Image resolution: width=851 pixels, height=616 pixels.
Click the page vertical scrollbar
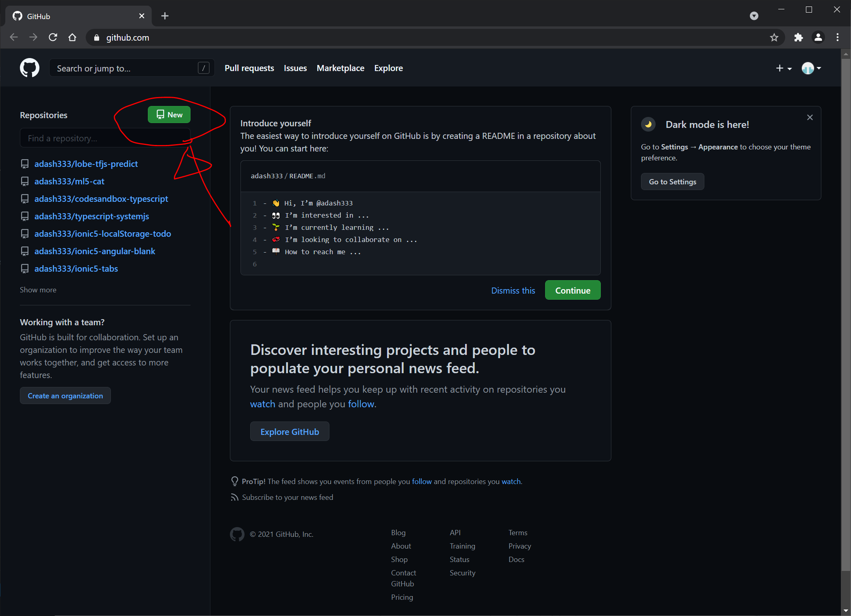click(846, 315)
